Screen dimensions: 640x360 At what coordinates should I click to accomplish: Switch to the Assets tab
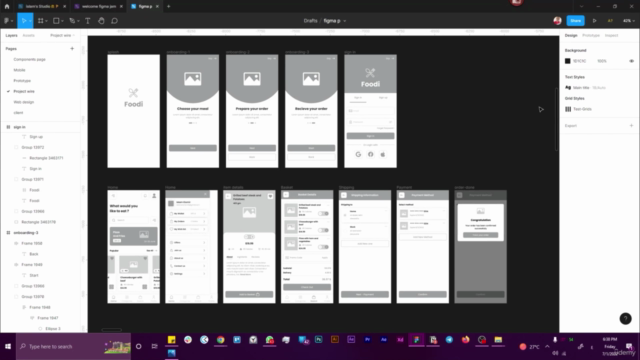pyautogui.click(x=29, y=36)
